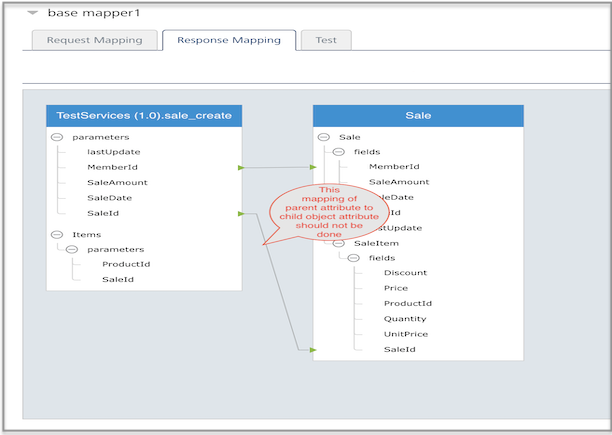The height and width of the screenshot is (435, 612).
Task: Click the SaleItem SaleId target arrow
Action: (x=313, y=350)
